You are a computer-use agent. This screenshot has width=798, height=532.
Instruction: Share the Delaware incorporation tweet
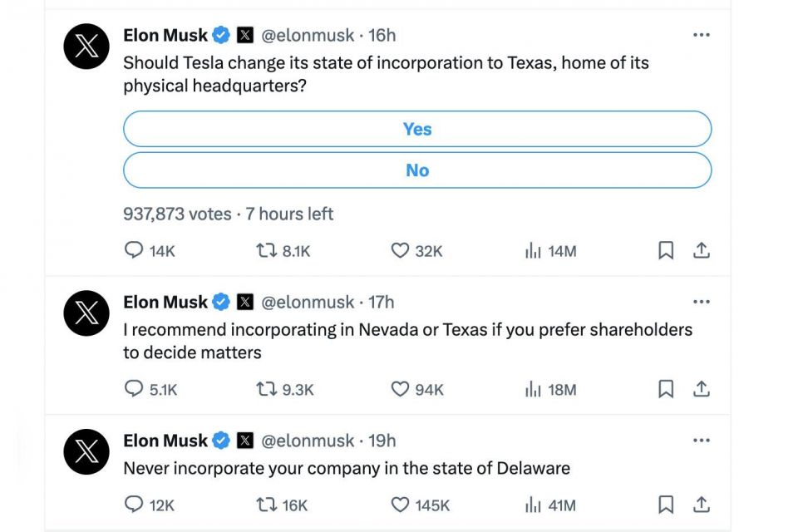click(702, 504)
